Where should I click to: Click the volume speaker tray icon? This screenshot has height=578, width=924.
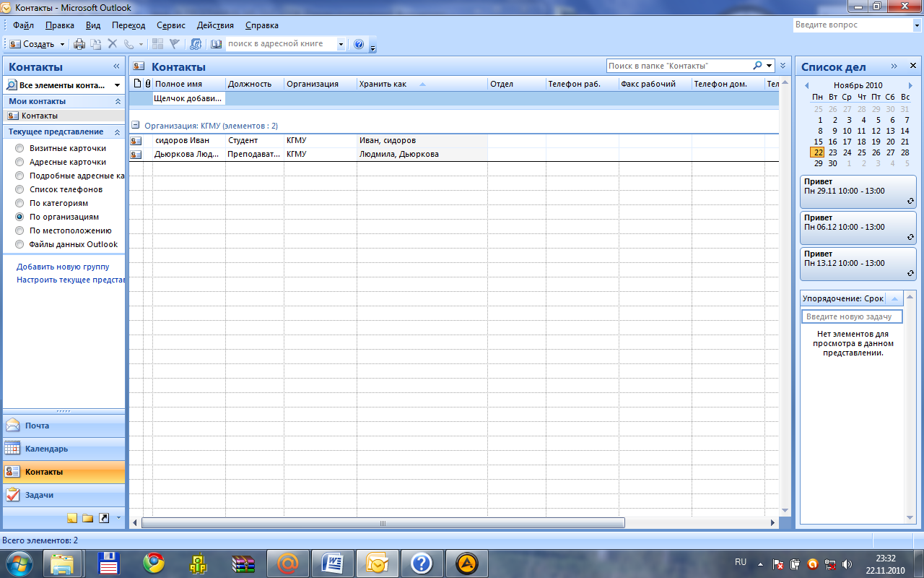tap(847, 563)
